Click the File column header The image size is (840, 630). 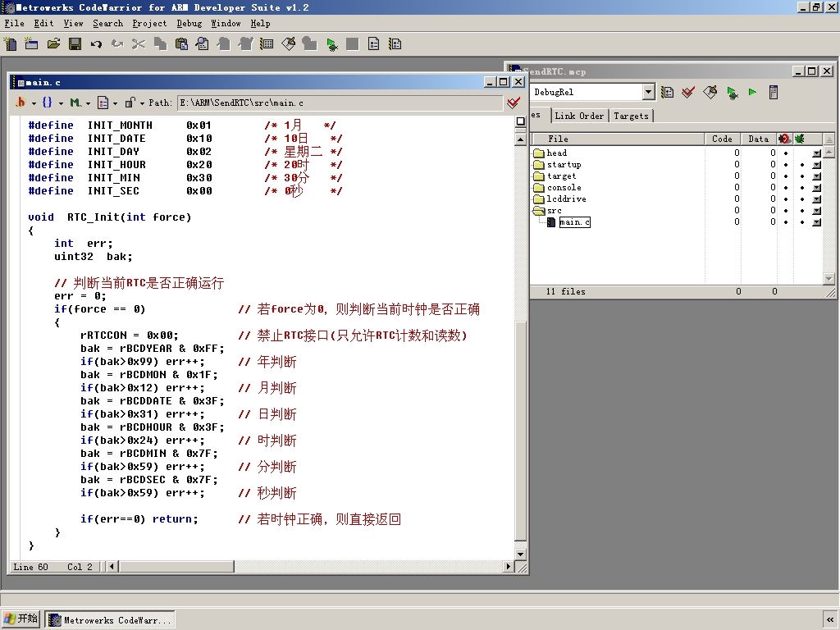pyautogui.click(x=617, y=139)
